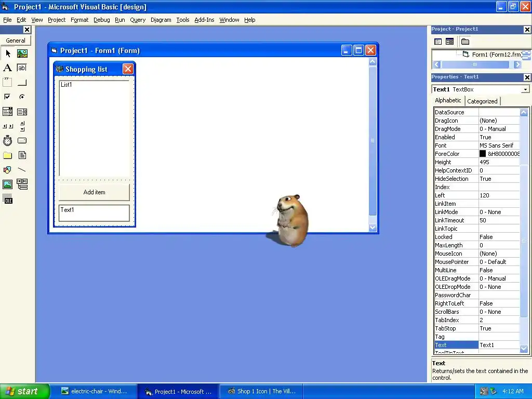Select the PasswordChar property row
The image size is (532, 399).
coord(477,295)
